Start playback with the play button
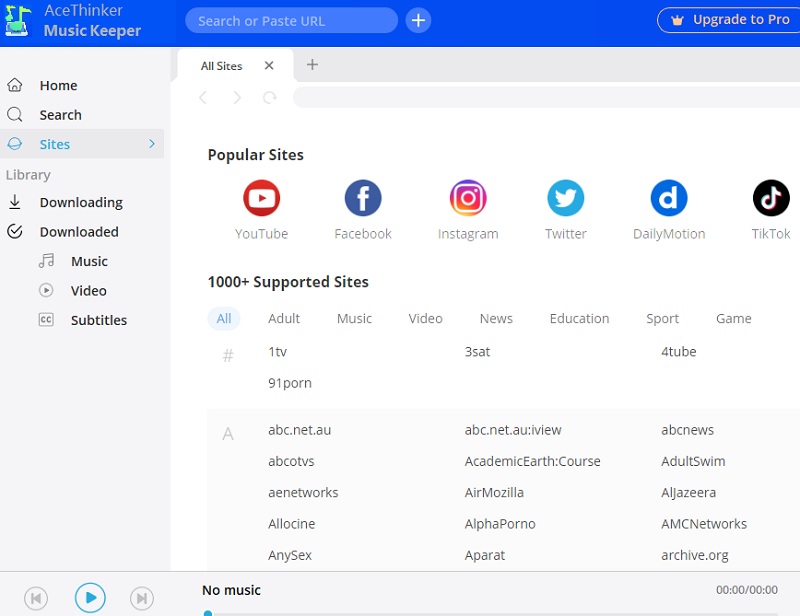Viewport: 800px width, 616px height. tap(90, 598)
